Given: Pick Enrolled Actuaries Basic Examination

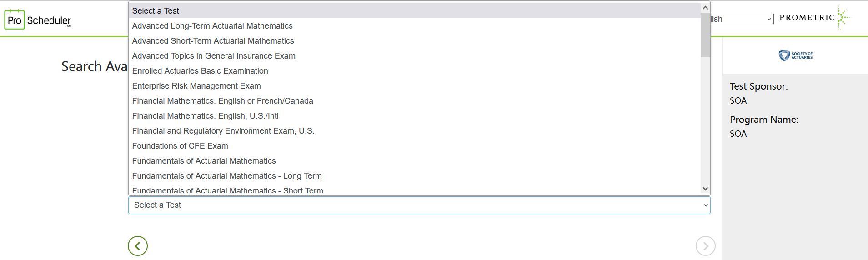Looking at the screenshot, I should (200, 71).
